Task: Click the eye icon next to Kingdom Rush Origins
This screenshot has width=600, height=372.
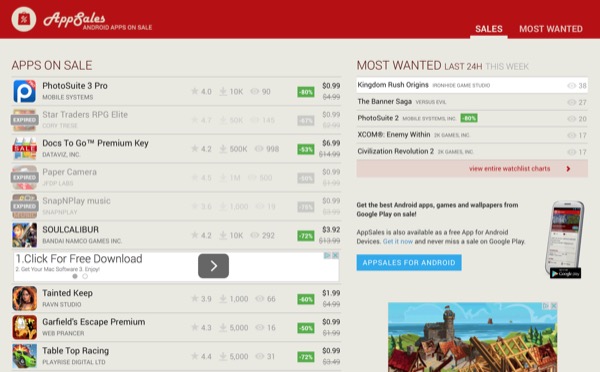Action: point(572,86)
